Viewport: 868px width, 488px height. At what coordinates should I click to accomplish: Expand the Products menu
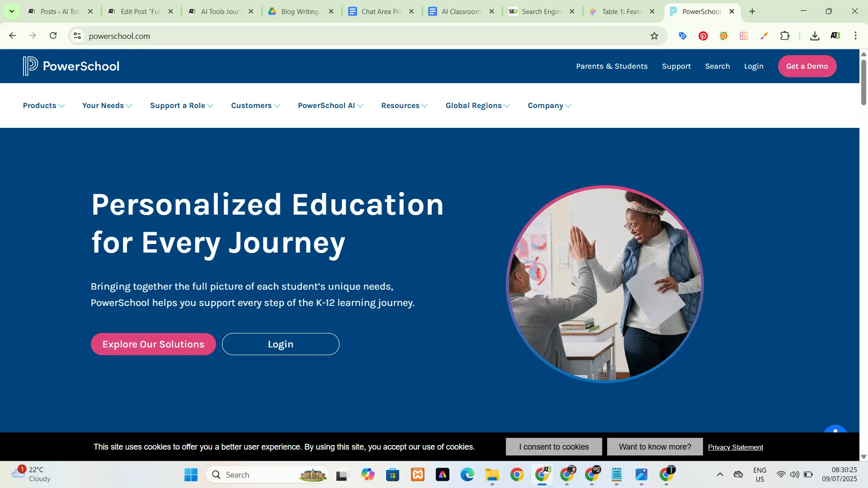click(44, 105)
